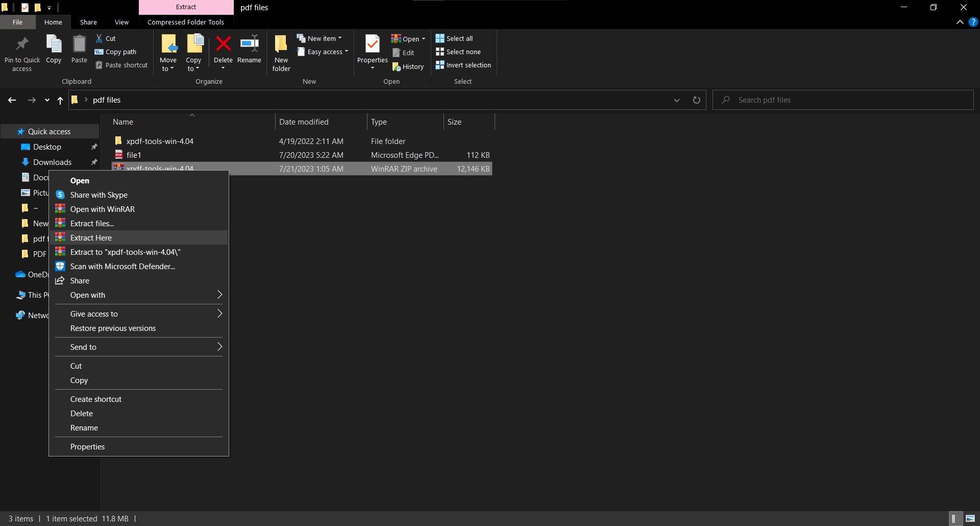This screenshot has height=526, width=980.
Task: Click Invert selection in the Select group
Action: [x=463, y=65]
